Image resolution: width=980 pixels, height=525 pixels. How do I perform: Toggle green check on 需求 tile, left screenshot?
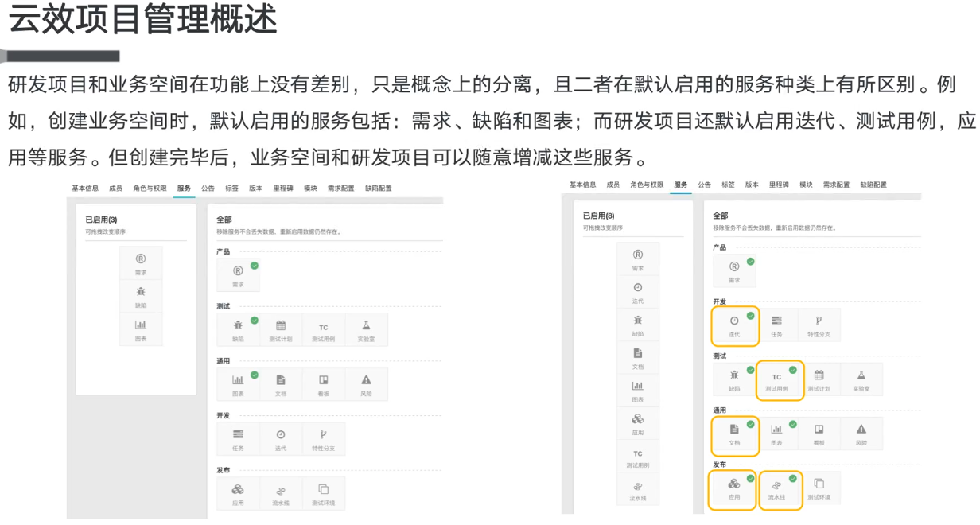point(255,265)
